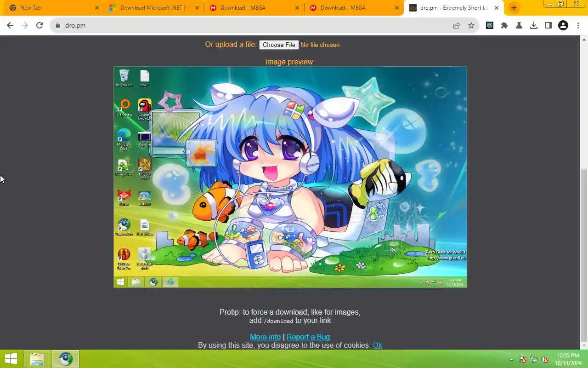The width and height of the screenshot is (588, 368).
Task: Open the Action Center flag icon
Action: (x=522, y=359)
